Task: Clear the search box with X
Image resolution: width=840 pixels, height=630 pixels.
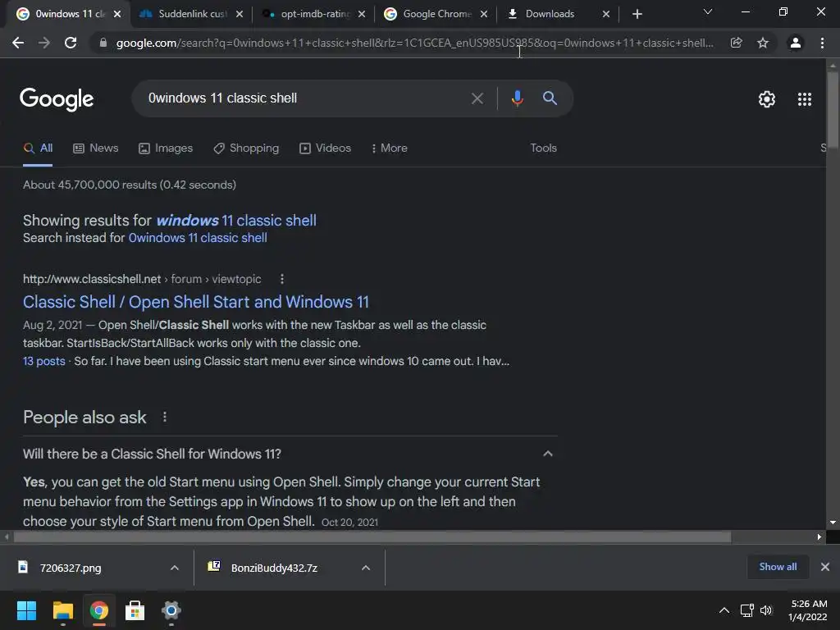Action: pos(477,98)
